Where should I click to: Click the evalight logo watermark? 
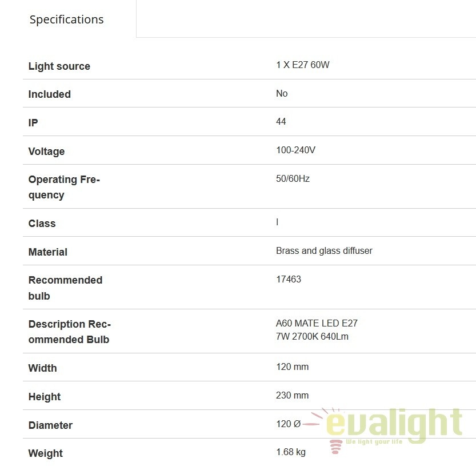click(387, 428)
